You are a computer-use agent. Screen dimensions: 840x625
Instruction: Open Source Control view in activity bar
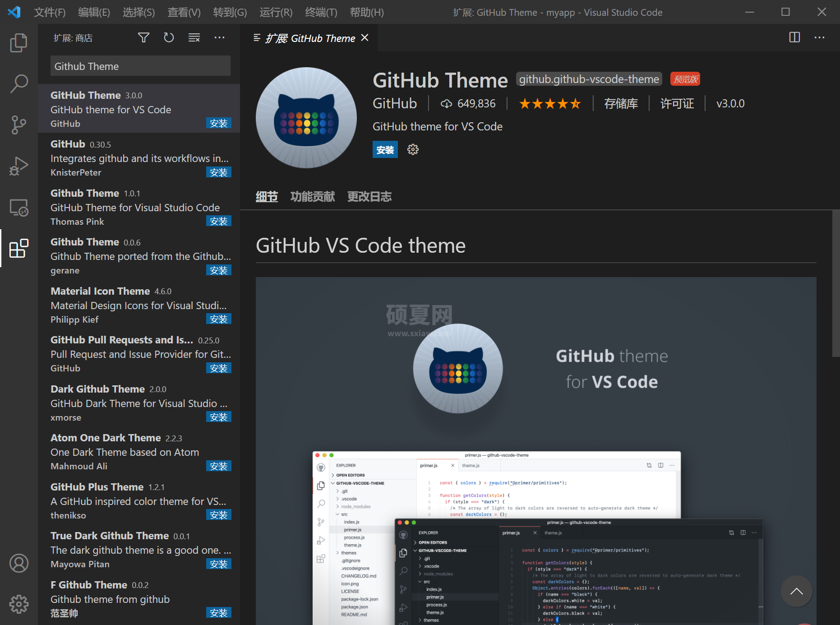pos(18,125)
